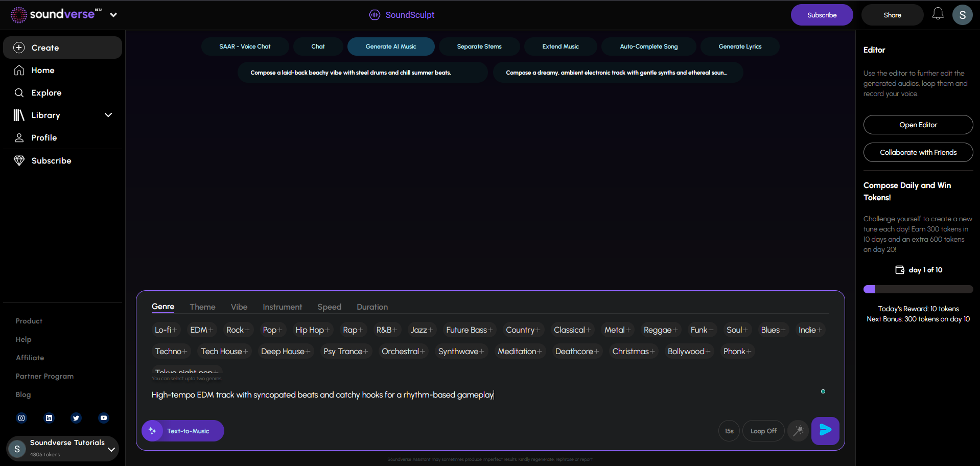Click the Soundverse logo icon
The image size is (980, 466).
19,15
